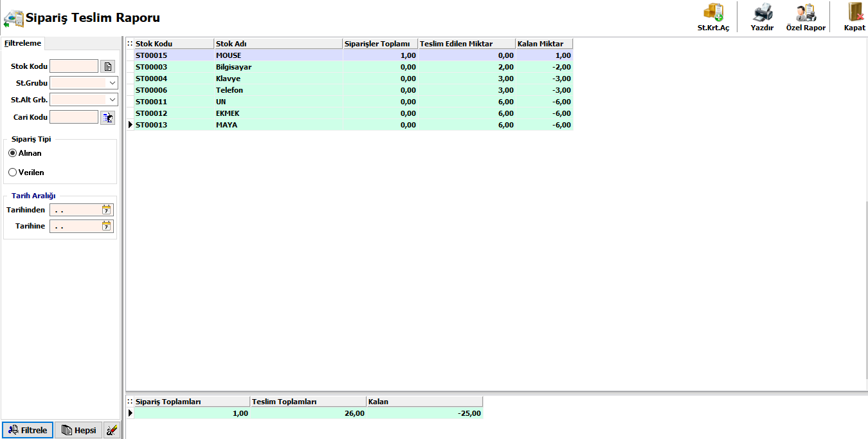Image resolution: width=868 pixels, height=439 pixels.
Task: Sort by Stok Kodu column header
Action: coord(174,44)
